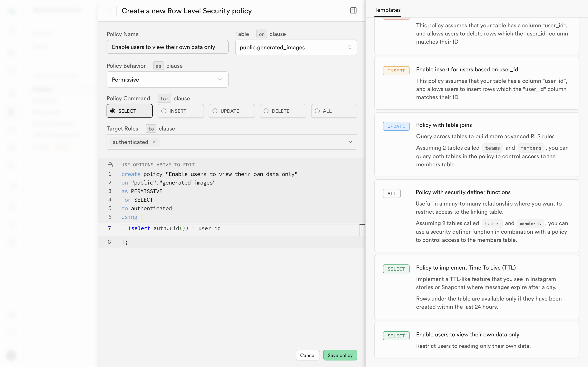Viewport: 588px width, 367px height.
Task: Click the INSERT badge on insert template
Action: tap(396, 71)
